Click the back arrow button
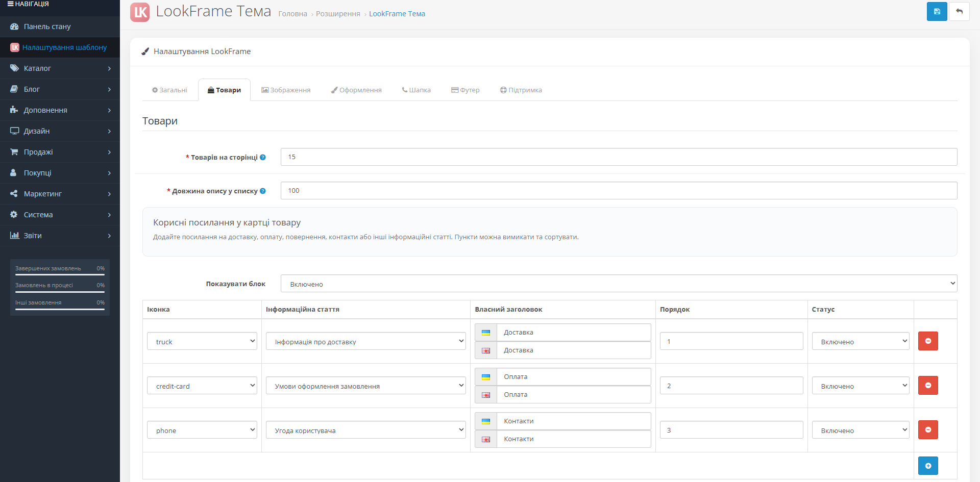Image resolution: width=980 pixels, height=482 pixels. 959,11
